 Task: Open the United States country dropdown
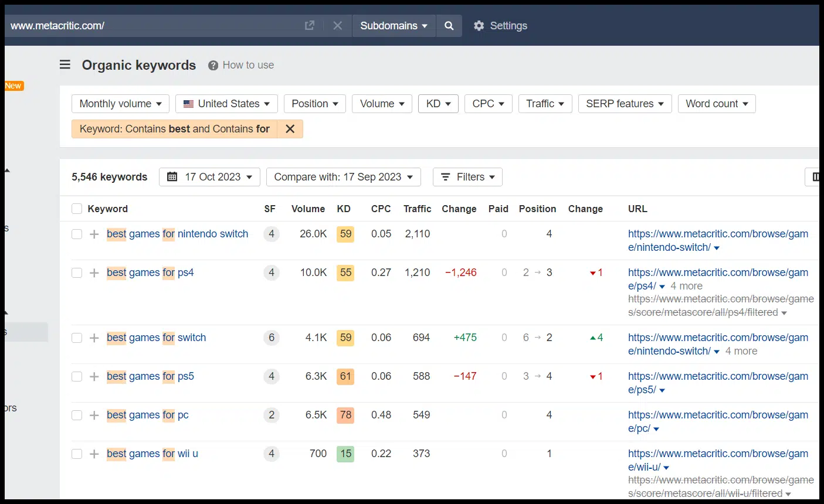[226, 104]
